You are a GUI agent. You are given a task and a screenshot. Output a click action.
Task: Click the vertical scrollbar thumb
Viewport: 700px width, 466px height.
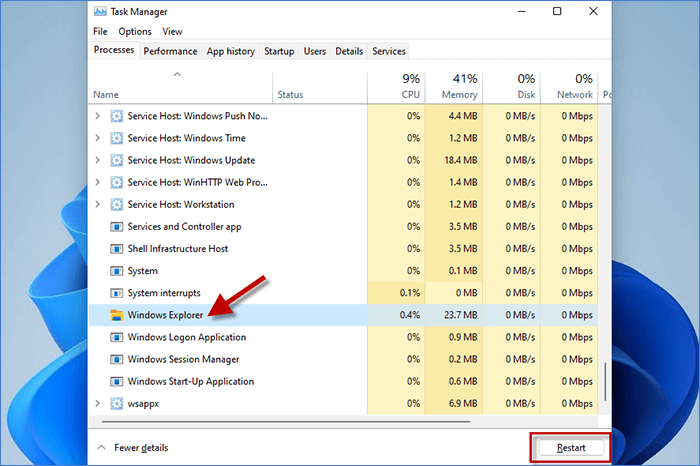pyautogui.click(x=605, y=382)
